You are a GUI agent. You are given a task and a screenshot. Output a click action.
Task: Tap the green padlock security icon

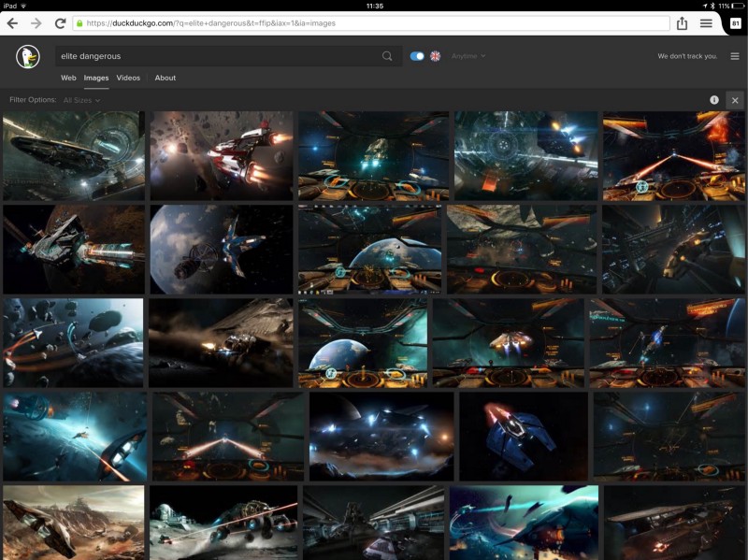(79, 23)
